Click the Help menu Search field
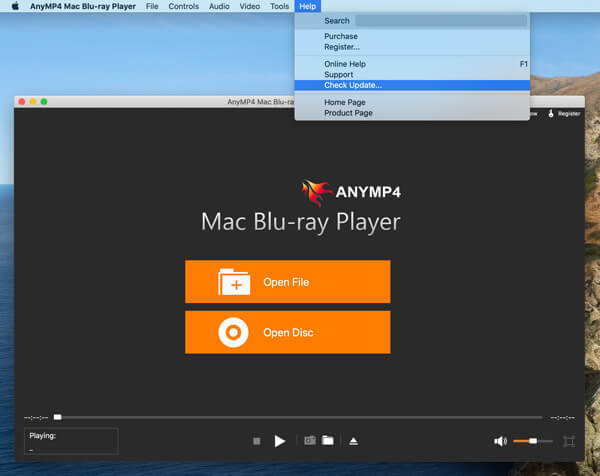 click(440, 20)
